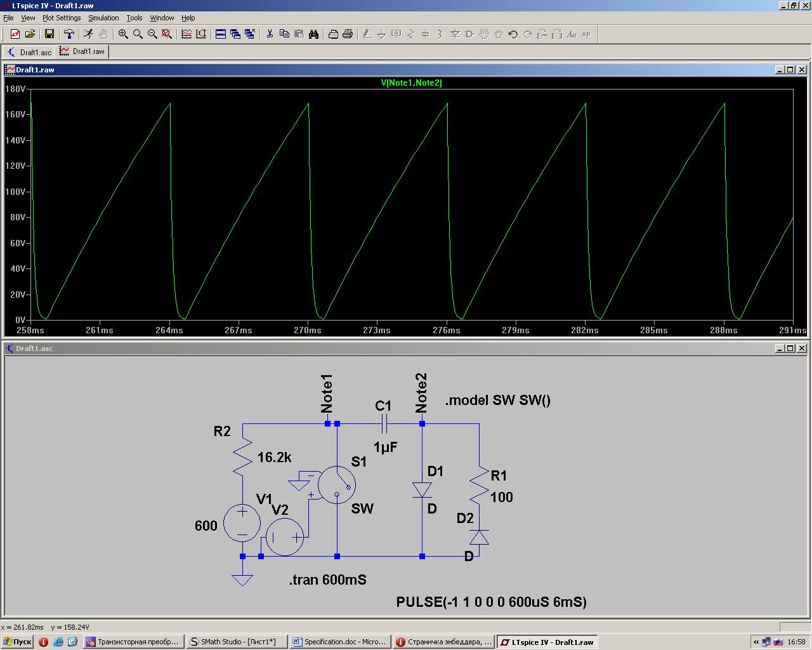
Task: Click the Пуск Start button
Action: [x=17, y=642]
